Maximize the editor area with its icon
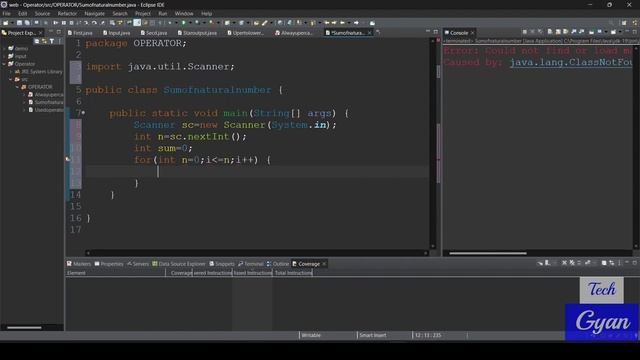The height and width of the screenshot is (360, 640). pyautogui.click(x=436, y=32)
